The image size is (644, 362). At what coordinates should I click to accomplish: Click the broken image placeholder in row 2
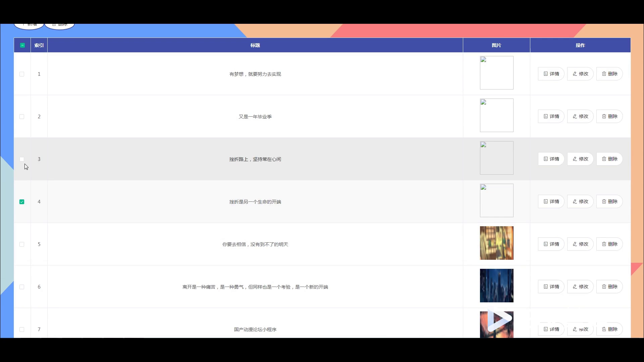pyautogui.click(x=496, y=115)
